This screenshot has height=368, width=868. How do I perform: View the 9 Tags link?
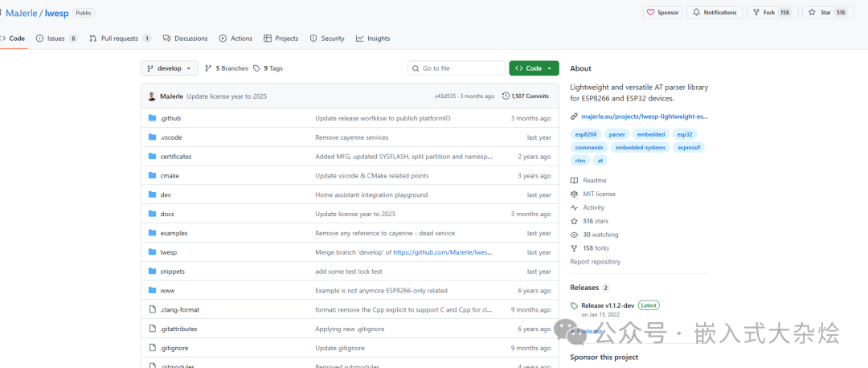pyautogui.click(x=268, y=68)
